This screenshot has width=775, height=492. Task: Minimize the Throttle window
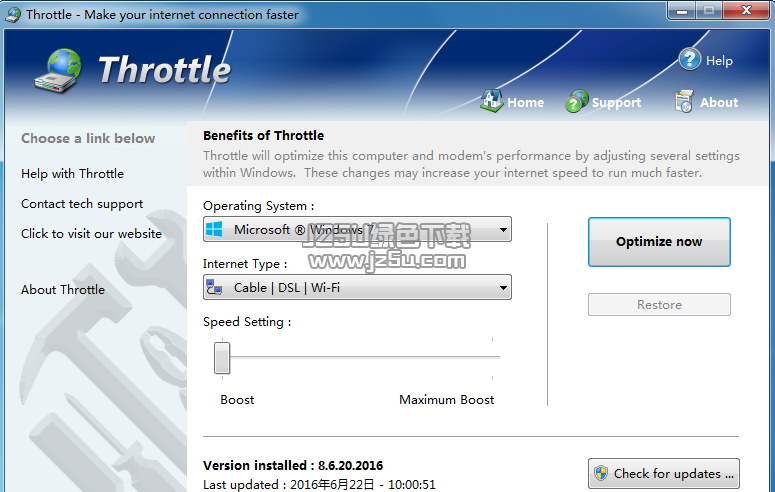(682, 10)
